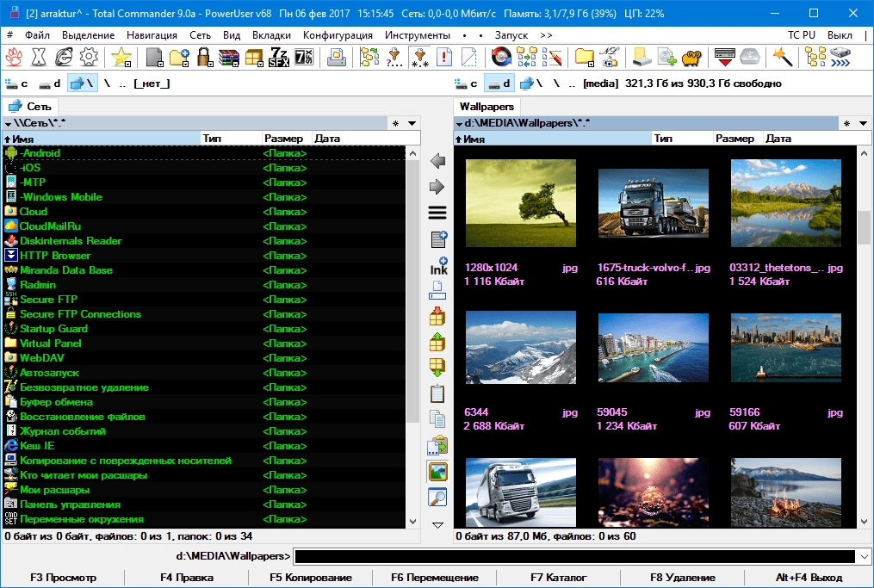Viewport: 874px width, 588px height.
Task: Click the magic wand toolbar icon
Action: [782, 57]
